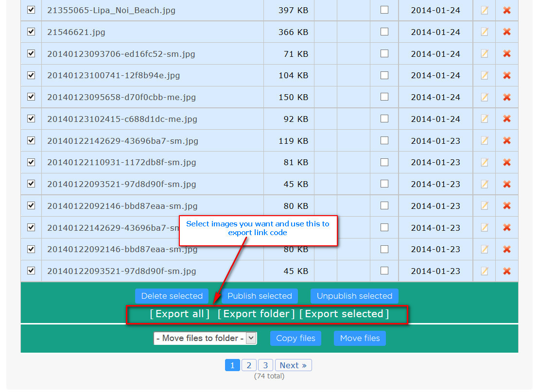Jump to page 3
The width and height of the screenshot is (539, 392).
pos(265,365)
